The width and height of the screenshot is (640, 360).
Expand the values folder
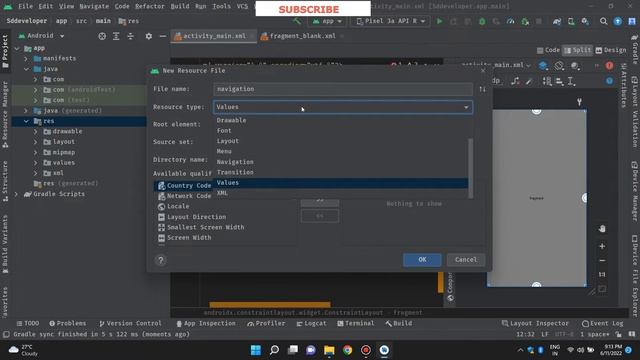coord(36,163)
